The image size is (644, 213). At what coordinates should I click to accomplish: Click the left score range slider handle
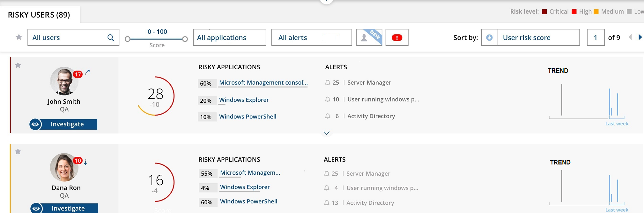[x=128, y=39]
